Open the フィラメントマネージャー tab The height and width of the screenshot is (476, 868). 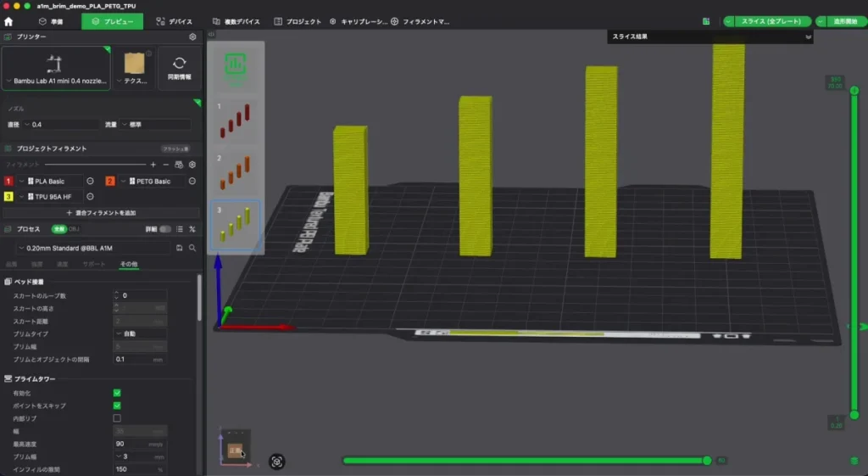tap(420, 21)
